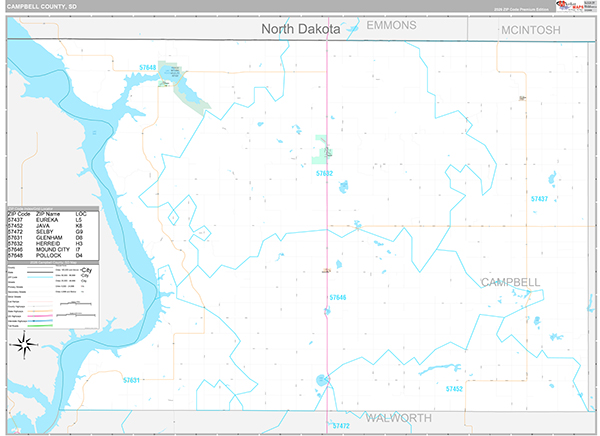Click the North Dakota state label

[x=301, y=29]
